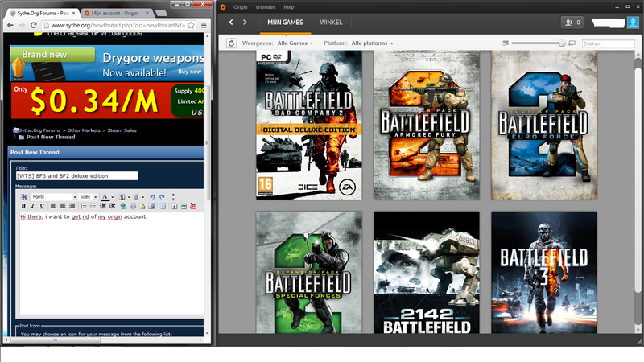644x362 pixels.
Task: Align message text right
Action: pyautogui.click(x=72, y=206)
